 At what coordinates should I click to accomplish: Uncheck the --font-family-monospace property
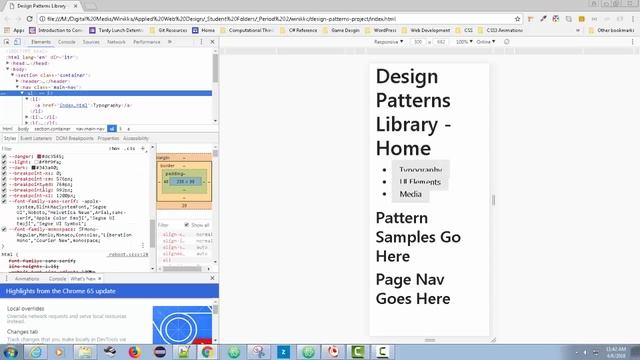coord(4,229)
